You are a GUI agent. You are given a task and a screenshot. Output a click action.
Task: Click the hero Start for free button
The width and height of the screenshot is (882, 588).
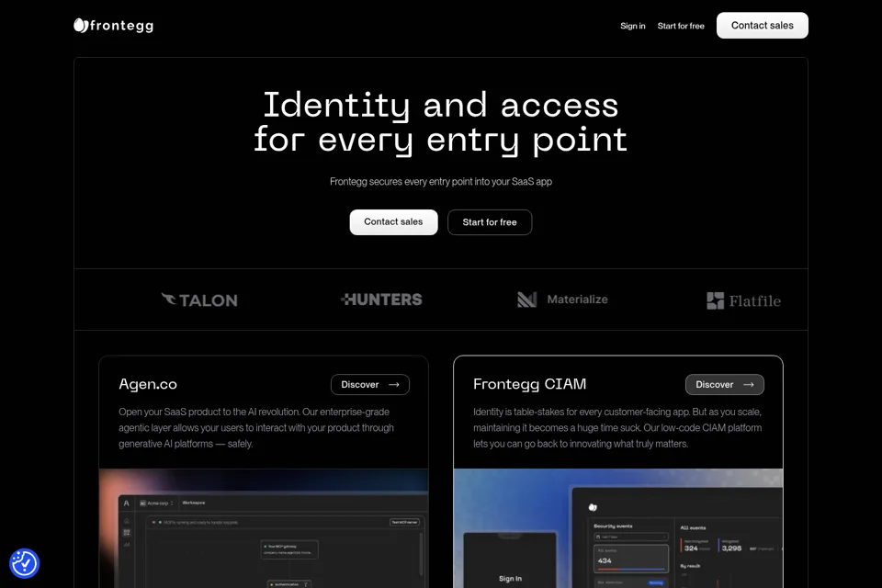[490, 222]
